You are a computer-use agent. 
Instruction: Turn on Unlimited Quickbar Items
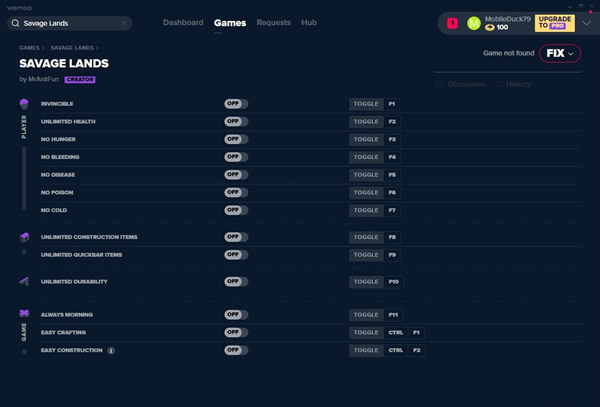click(236, 255)
